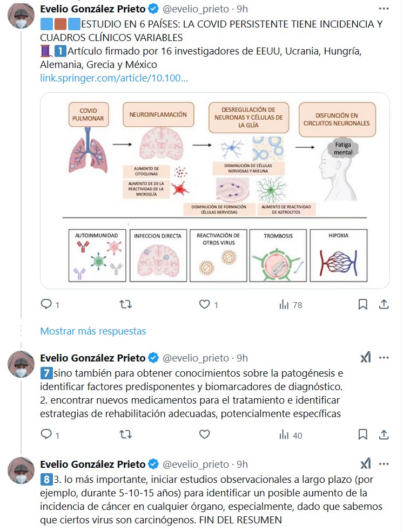
Task: Open more options on the first tweet
Action: click(384, 9)
